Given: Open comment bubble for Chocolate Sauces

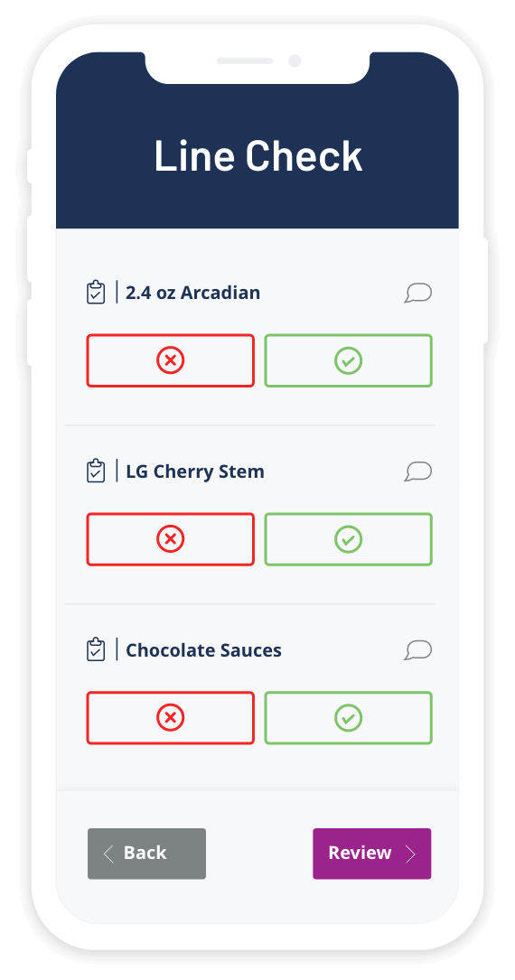Looking at the screenshot, I should [418, 650].
